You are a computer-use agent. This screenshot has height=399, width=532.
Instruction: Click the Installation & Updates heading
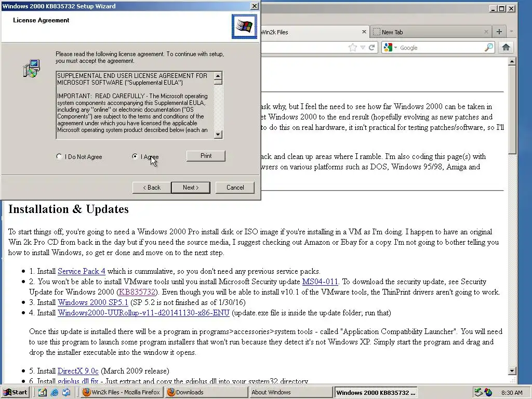[x=69, y=209]
